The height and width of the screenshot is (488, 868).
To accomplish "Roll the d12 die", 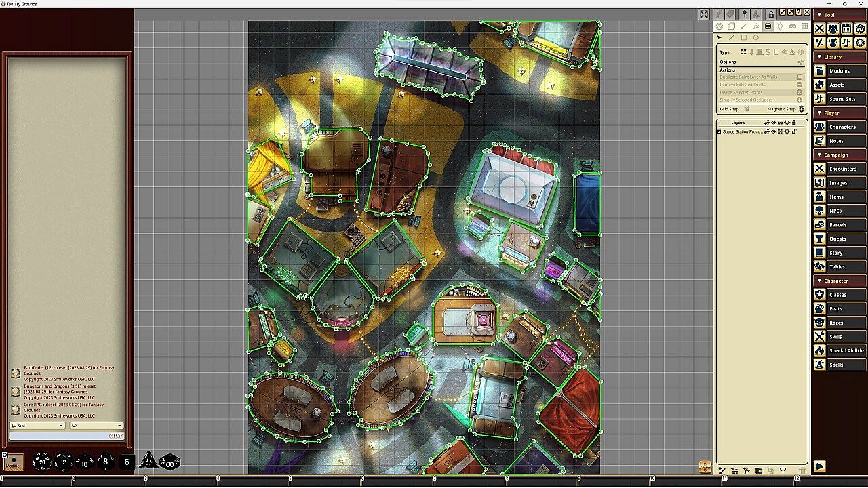I will coord(64,462).
